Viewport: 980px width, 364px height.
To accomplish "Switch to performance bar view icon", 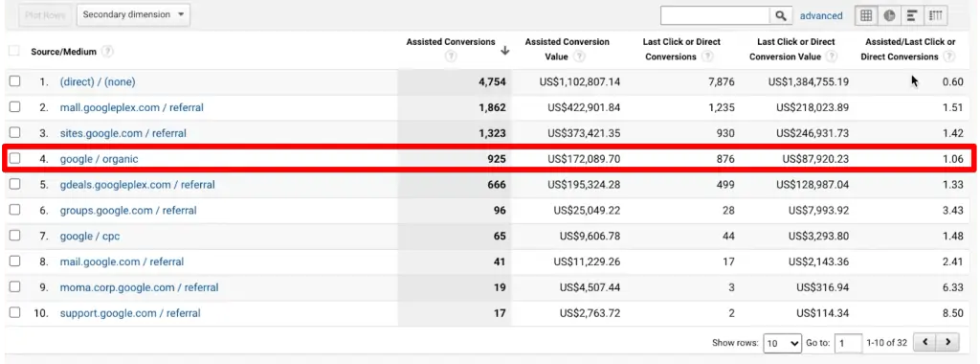I will pos(912,15).
